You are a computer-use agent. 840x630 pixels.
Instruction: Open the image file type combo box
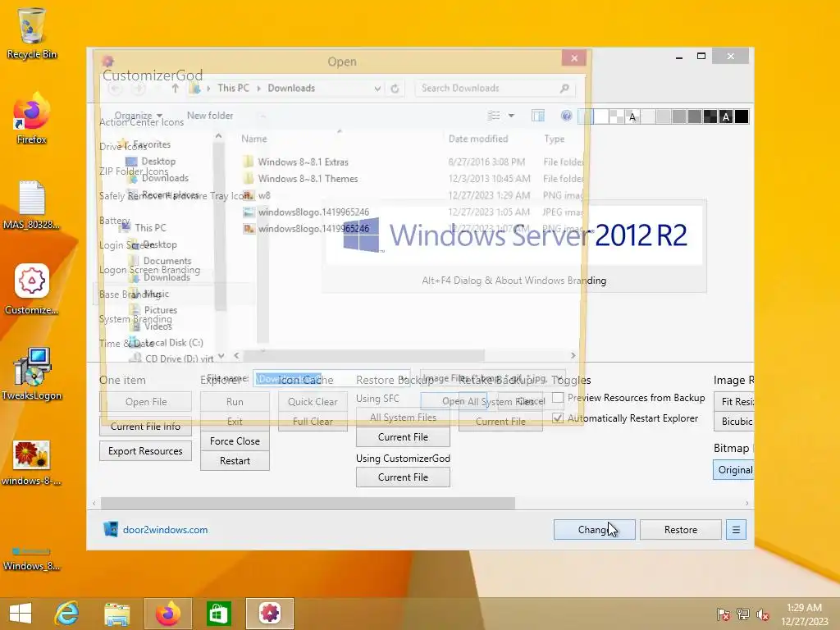(x=493, y=378)
